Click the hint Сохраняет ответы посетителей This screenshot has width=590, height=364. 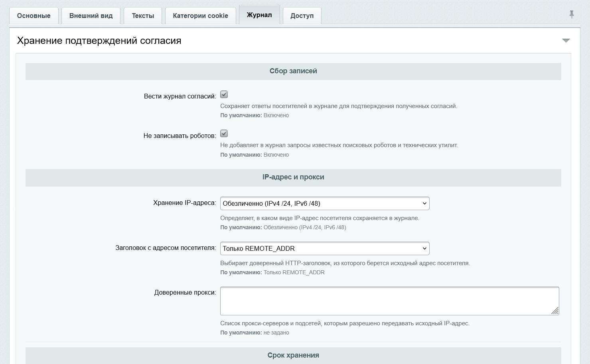coord(339,106)
